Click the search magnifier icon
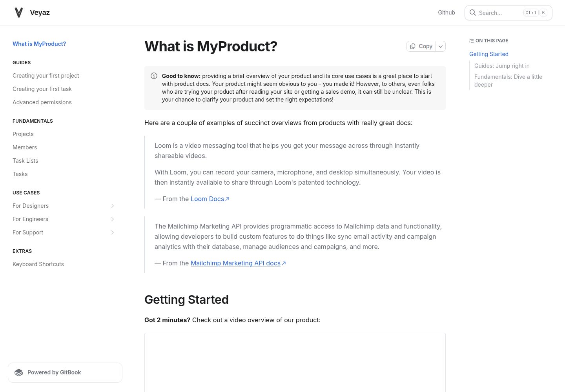The image size is (565, 392). tap(473, 13)
